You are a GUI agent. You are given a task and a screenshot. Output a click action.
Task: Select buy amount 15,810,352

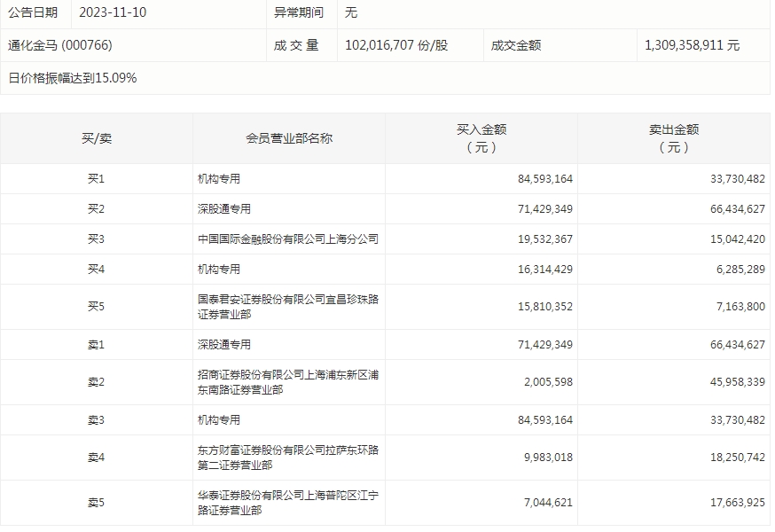545,307
